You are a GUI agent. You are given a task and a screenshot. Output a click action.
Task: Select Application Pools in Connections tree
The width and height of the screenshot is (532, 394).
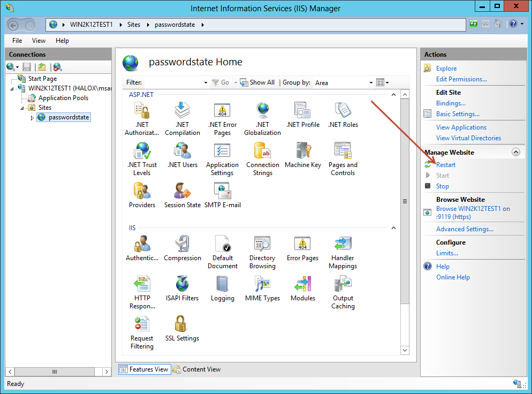63,98
